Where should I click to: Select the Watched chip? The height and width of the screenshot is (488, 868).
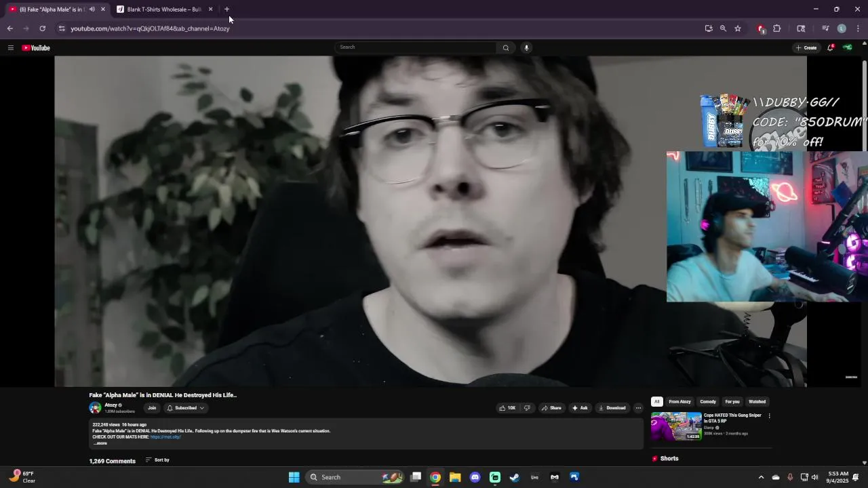click(x=757, y=402)
